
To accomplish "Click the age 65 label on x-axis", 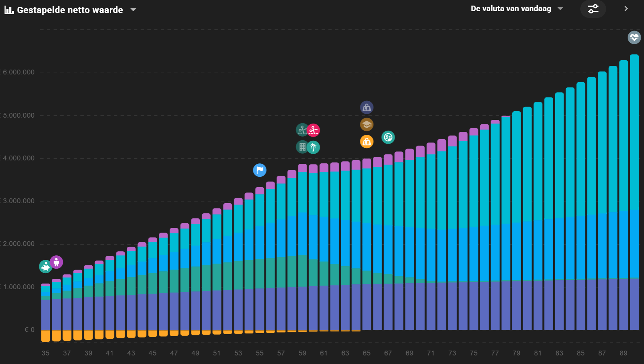I will (366, 353).
